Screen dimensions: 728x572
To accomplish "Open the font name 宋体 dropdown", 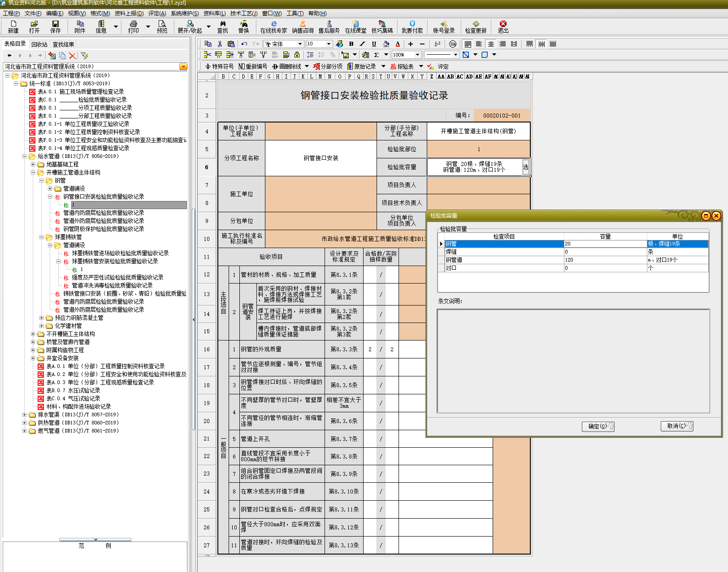I will [300, 44].
